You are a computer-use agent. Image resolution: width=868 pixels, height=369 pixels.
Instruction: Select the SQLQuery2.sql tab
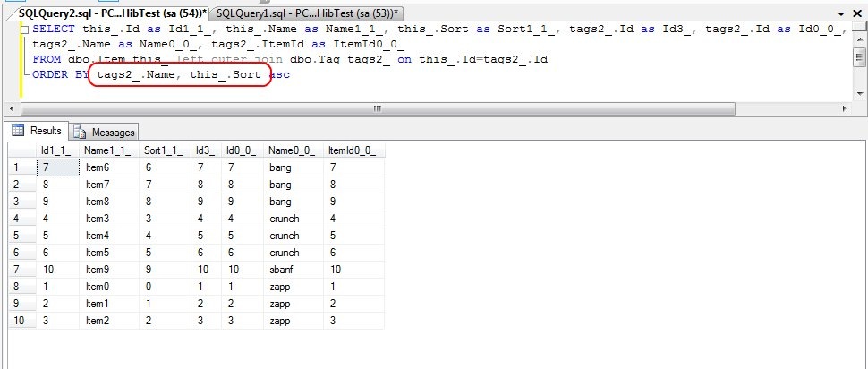[x=111, y=13]
